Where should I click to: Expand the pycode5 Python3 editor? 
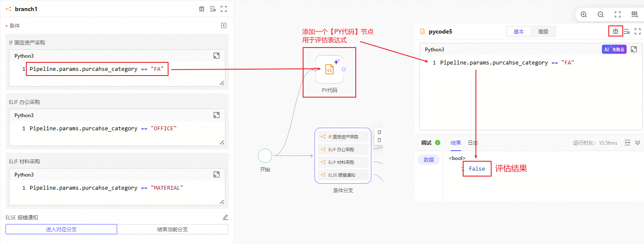634,49
